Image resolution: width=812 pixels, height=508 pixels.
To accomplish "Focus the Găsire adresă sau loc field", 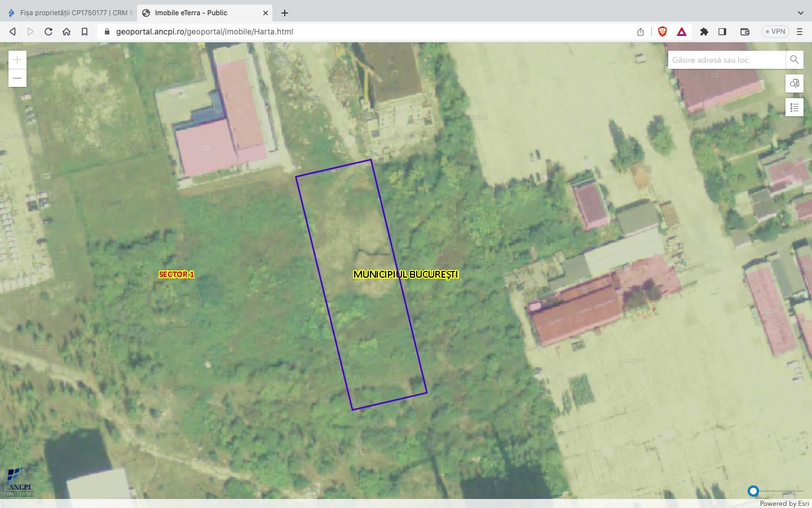I will pyautogui.click(x=726, y=60).
